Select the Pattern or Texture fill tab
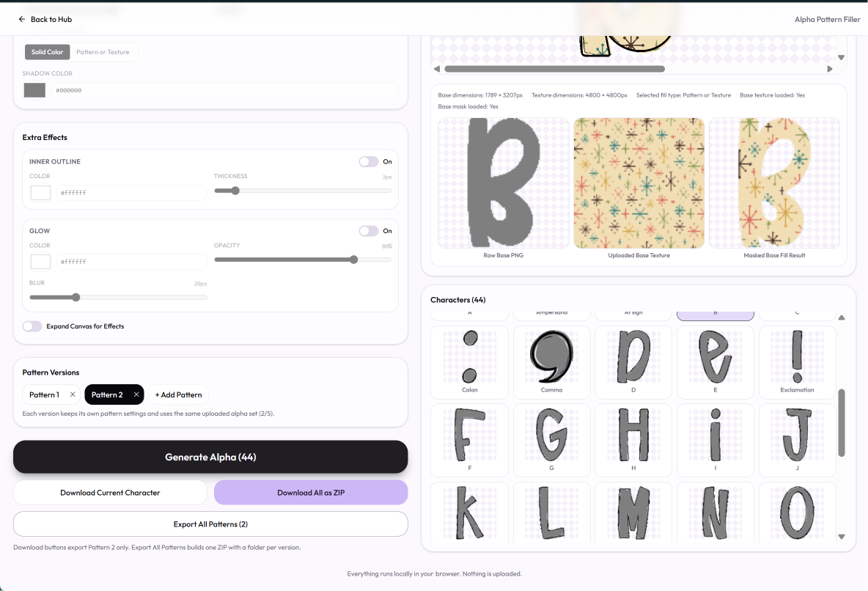 point(103,52)
